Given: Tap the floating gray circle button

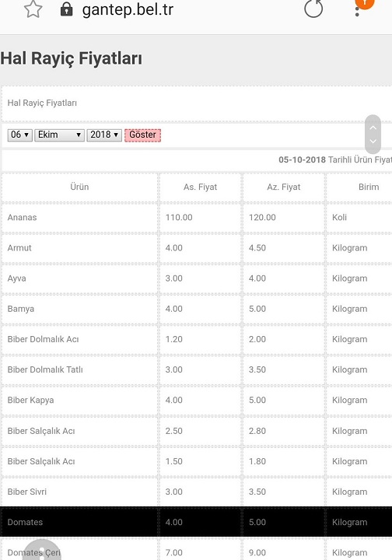Looking at the screenshot, I should click(x=42, y=550).
